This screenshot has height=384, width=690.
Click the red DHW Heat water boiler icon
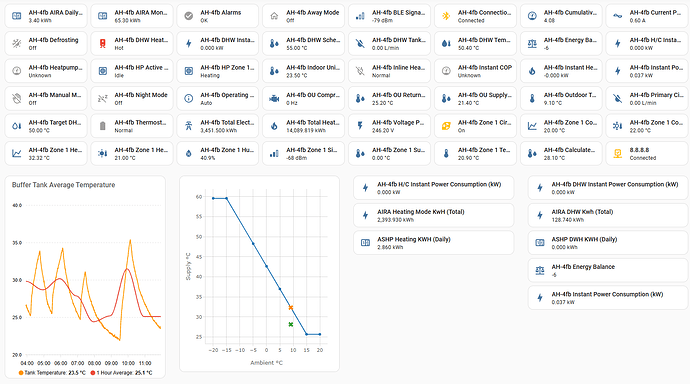click(103, 43)
